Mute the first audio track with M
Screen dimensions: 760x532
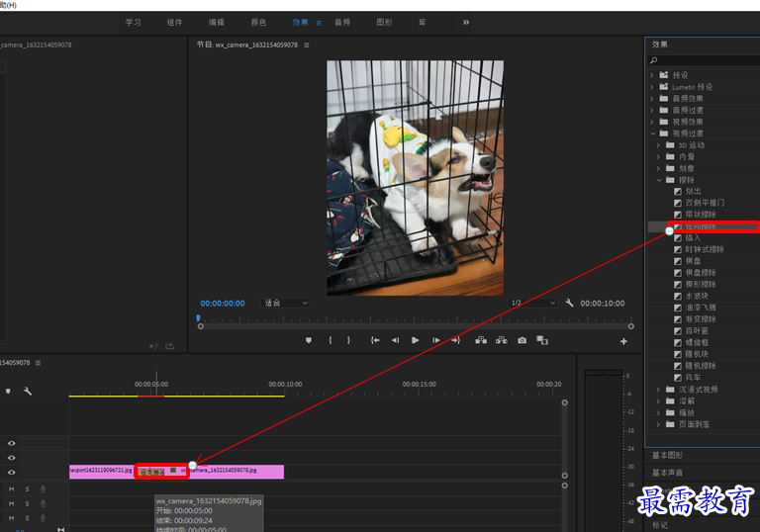tap(12, 489)
